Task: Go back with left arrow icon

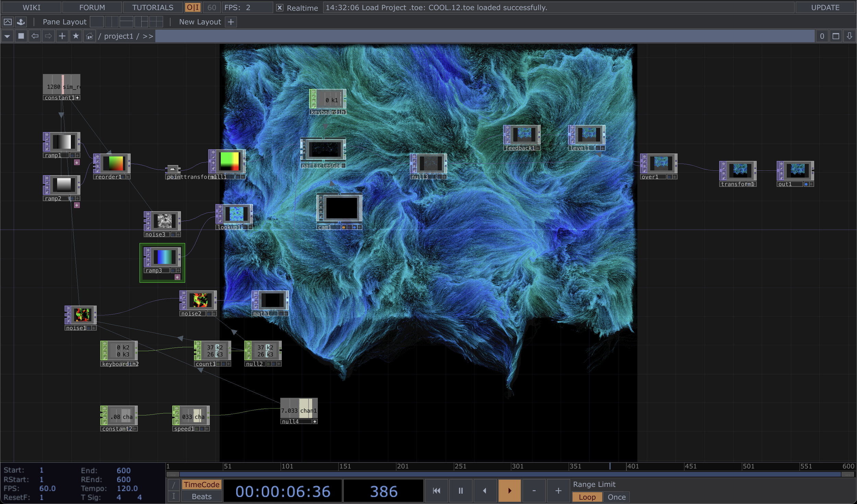Action: click(35, 36)
